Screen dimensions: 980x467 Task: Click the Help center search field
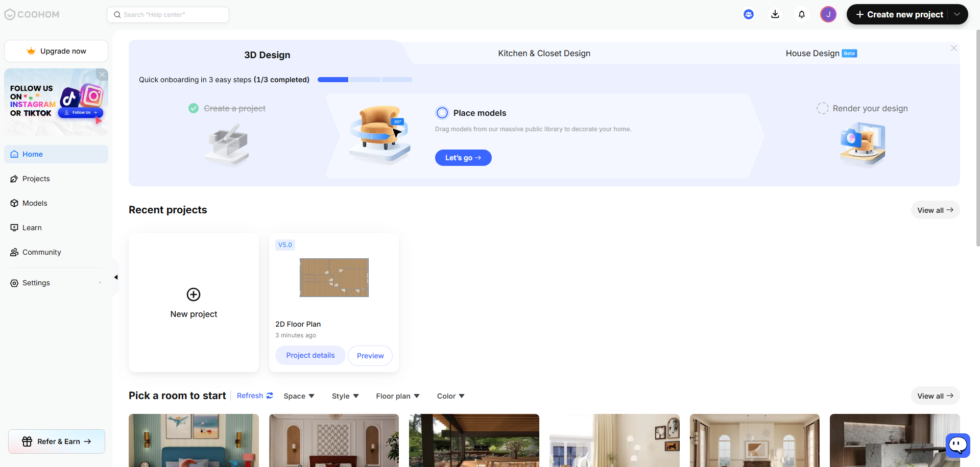[x=168, y=15]
